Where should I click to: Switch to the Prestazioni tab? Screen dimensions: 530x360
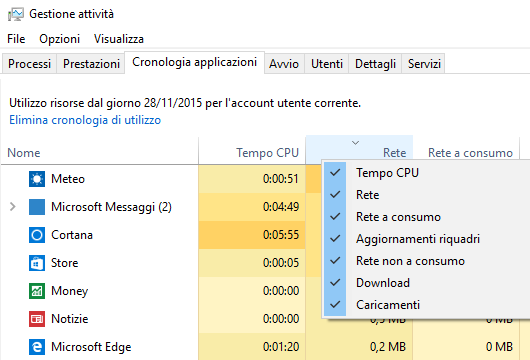point(91,64)
